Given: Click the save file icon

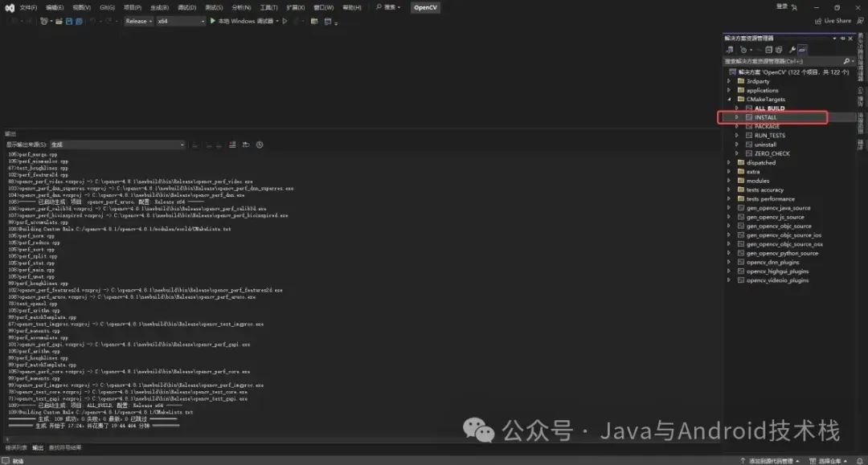Looking at the screenshot, I should [x=69, y=21].
